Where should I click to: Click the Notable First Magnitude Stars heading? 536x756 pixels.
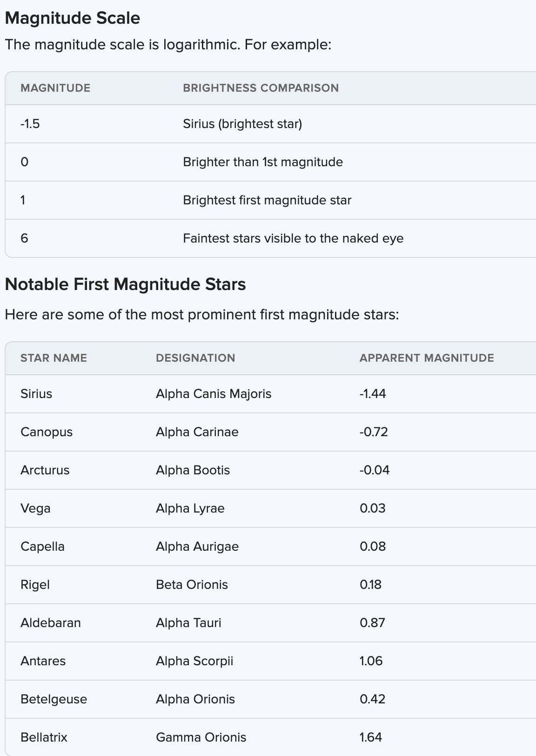click(125, 284)
